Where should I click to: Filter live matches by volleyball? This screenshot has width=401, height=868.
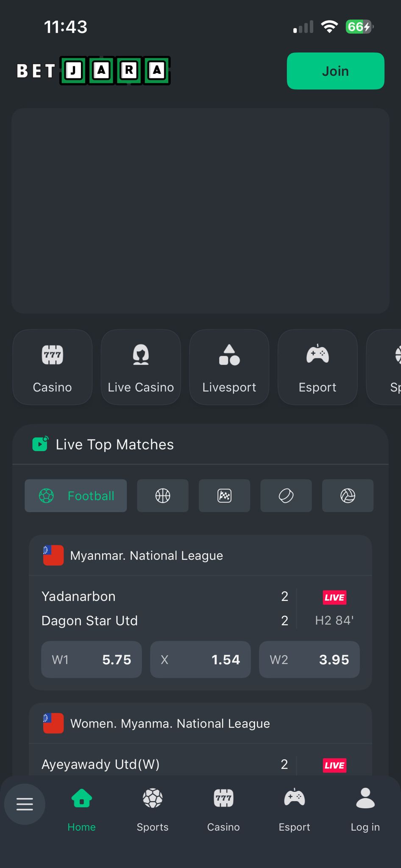(348, 495)
